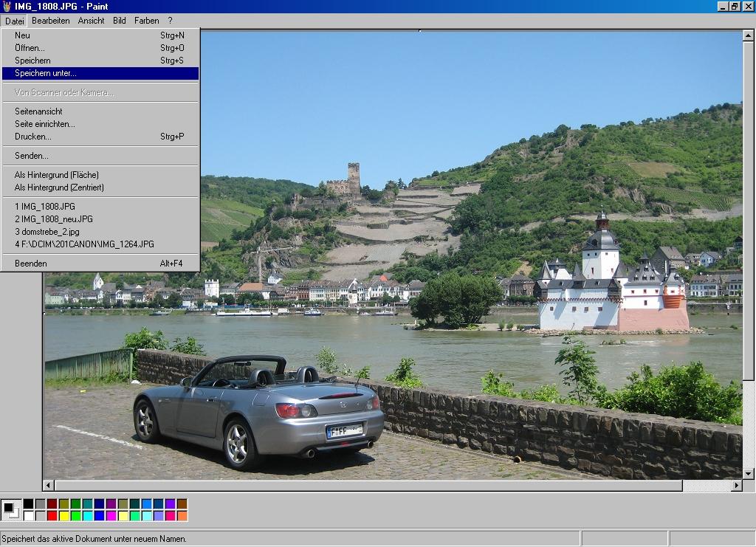Pick the bright red color swatch

tap(52, 516)
